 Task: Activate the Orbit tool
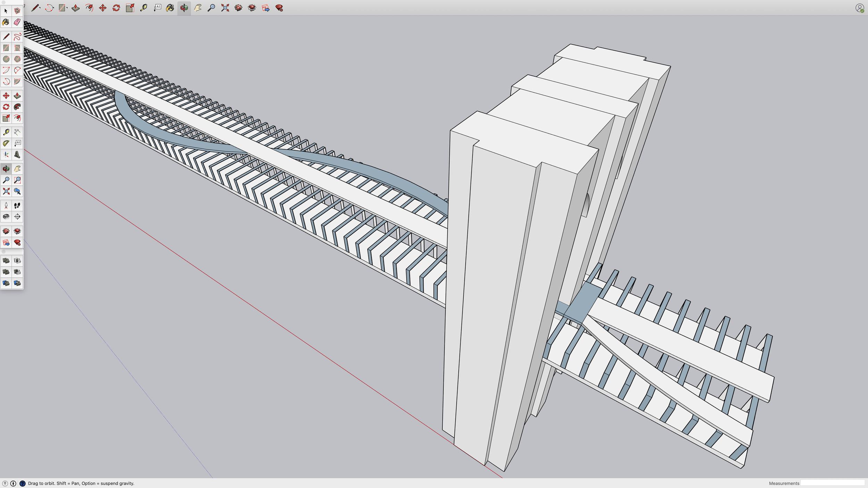[x=6, y=169]
